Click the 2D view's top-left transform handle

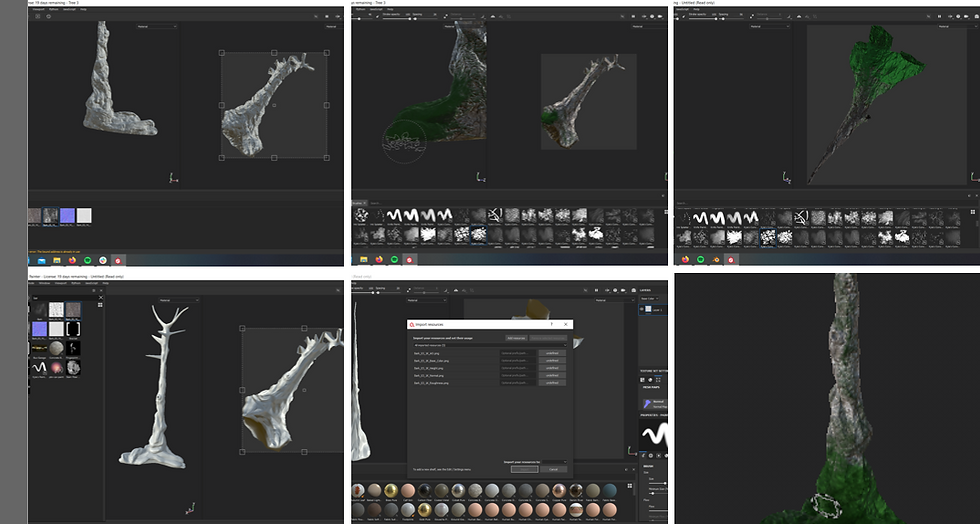click(222, 53)
